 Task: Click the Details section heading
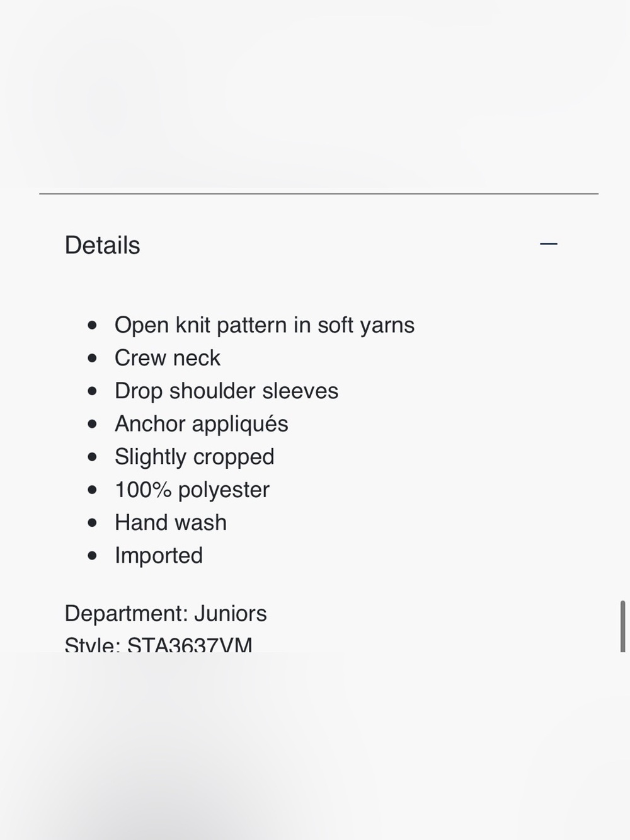[x=102, y=245]
